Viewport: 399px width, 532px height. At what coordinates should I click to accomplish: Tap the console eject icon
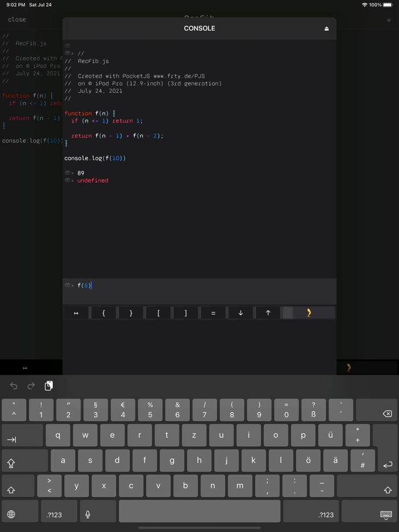pyautogui.click(x=327, y=28)
